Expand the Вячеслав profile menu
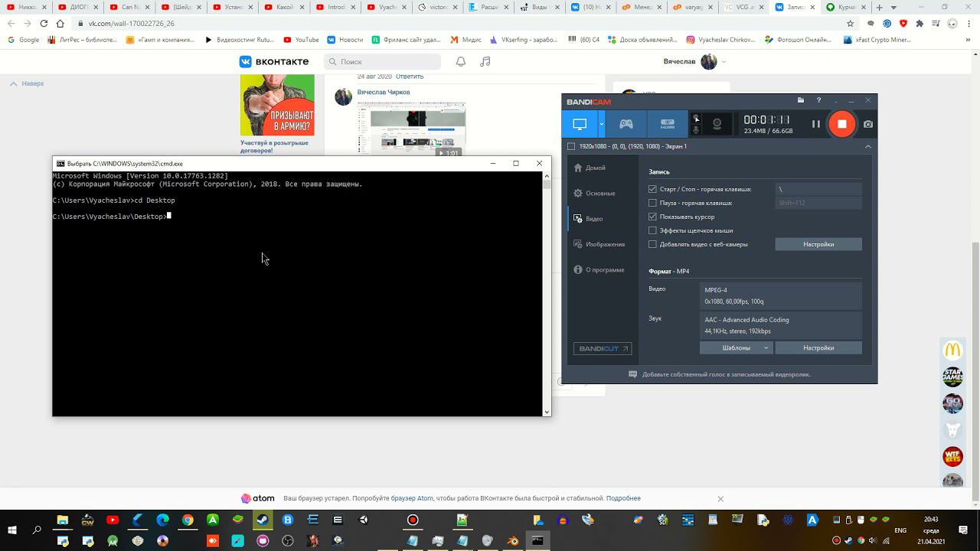The width and height of the screenshot is (980, 551). click(694, 62)
